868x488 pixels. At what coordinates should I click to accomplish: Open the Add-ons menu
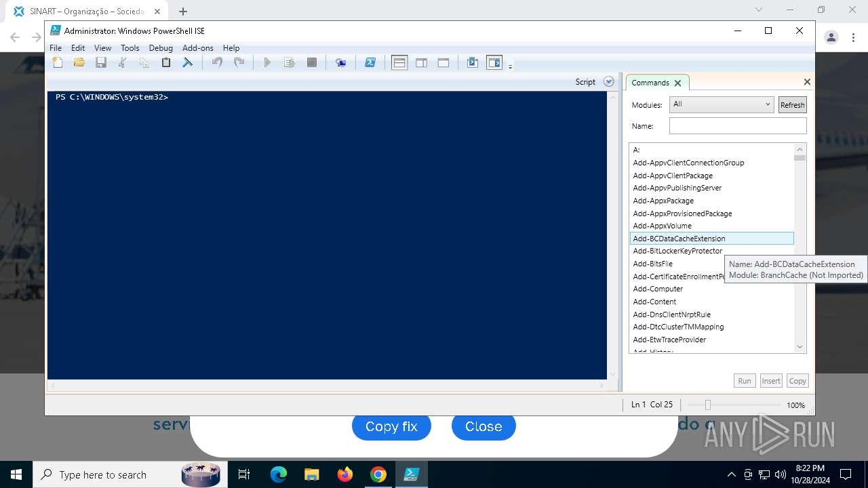(x=198, y=48)
